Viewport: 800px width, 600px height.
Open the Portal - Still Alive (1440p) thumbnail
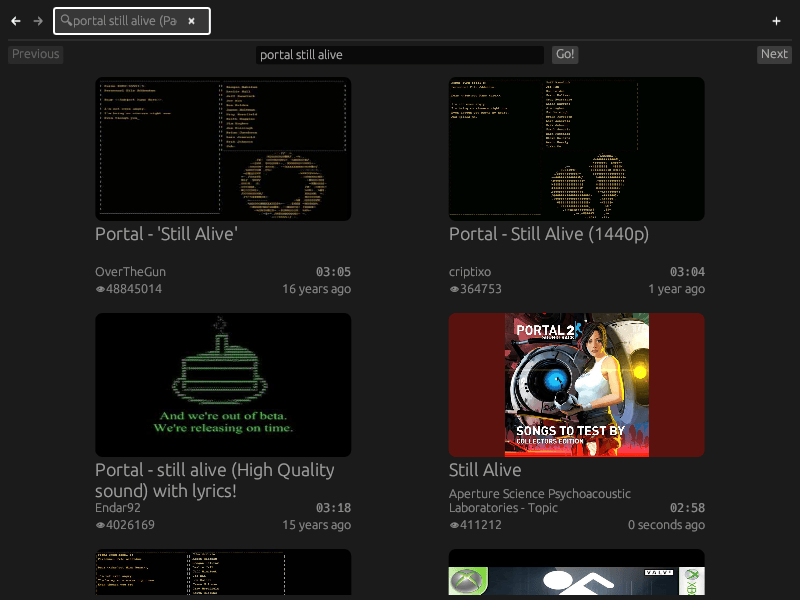(x=577, y=149)
